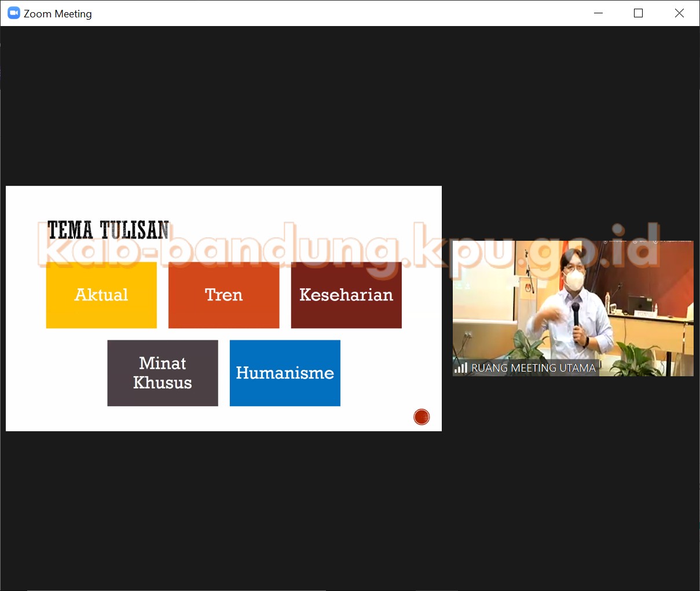Close the Zoom Meeting window

679,13
